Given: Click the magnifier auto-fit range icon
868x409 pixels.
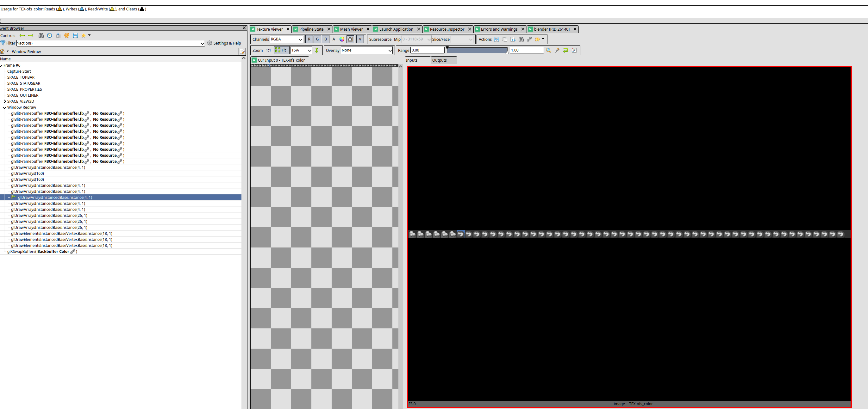Looking at the screenshot, I should 549,50.
